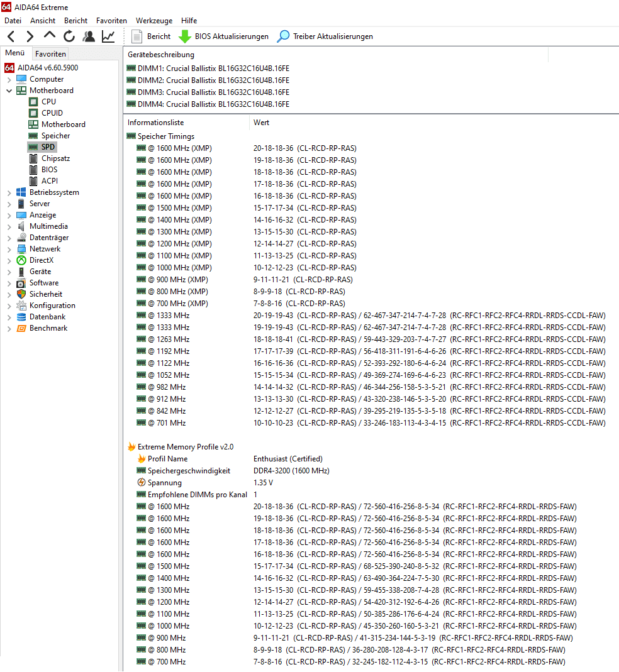Open the Favoriten menu

(x=111, y=21)
